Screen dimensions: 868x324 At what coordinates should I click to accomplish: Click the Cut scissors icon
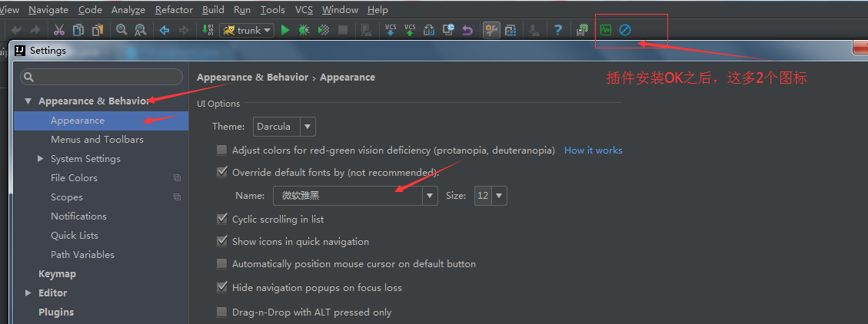pyautogui.click(x=59, y=30)
